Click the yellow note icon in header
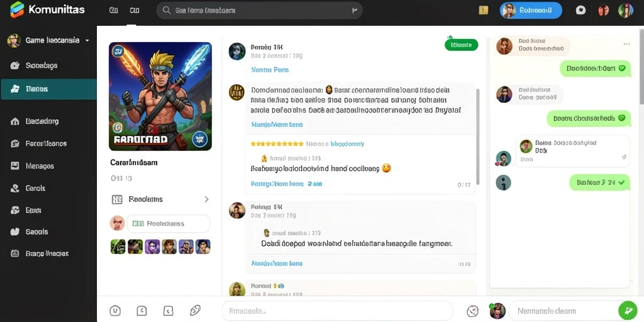This screenshot has width=644, height=322. coord(484,10)
